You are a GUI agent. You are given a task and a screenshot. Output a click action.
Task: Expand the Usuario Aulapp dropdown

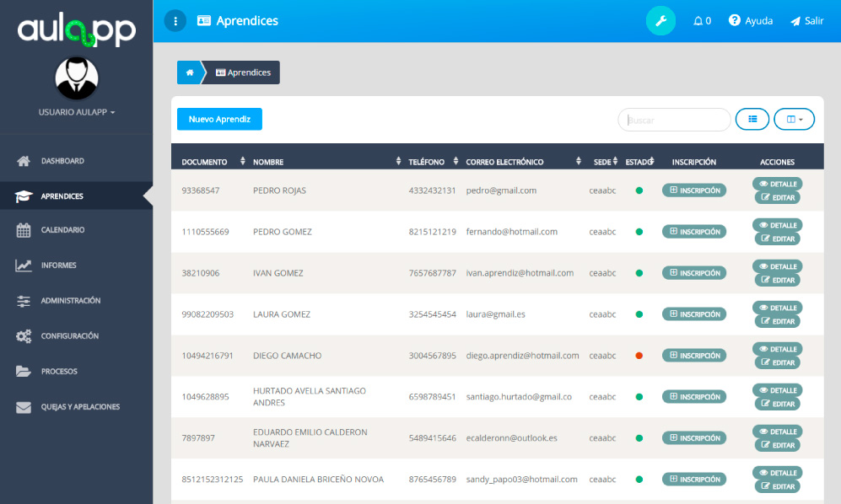[77, 112]
